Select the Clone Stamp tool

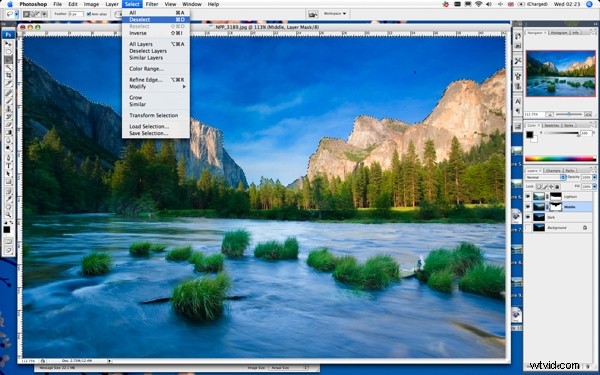[x=8, y=108]
